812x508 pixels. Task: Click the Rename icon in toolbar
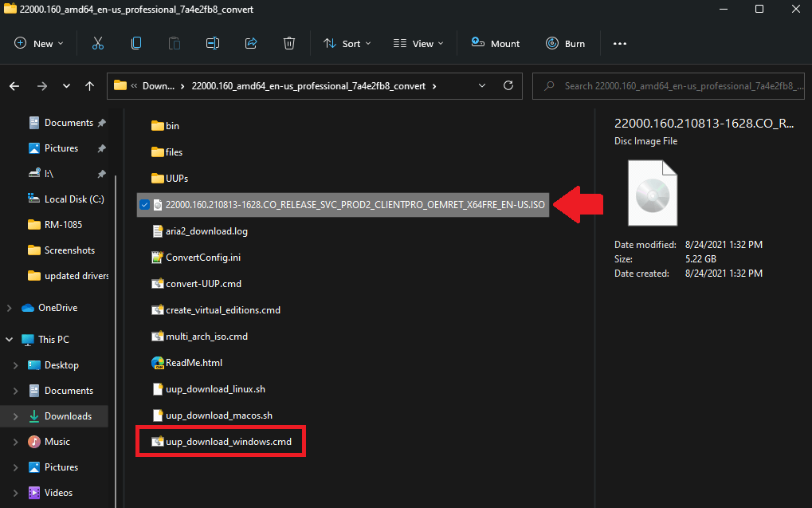(212, 44)
